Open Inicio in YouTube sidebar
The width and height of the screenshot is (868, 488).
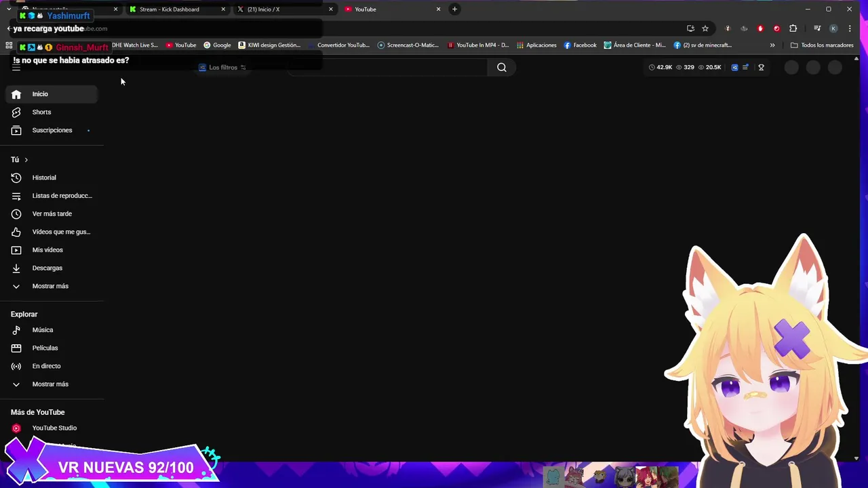(52, 94)
